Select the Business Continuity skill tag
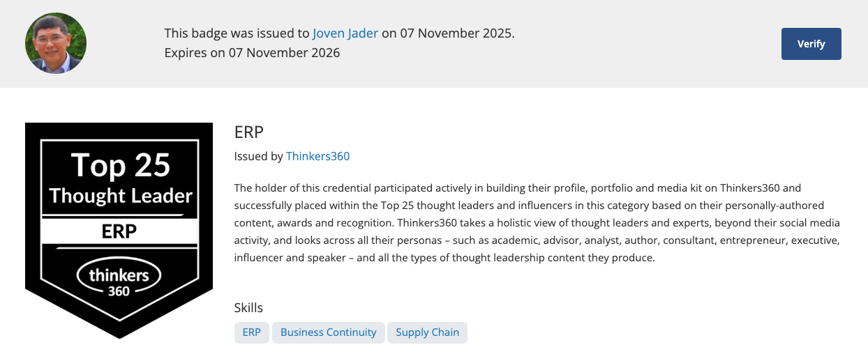 tap(328, 332)
